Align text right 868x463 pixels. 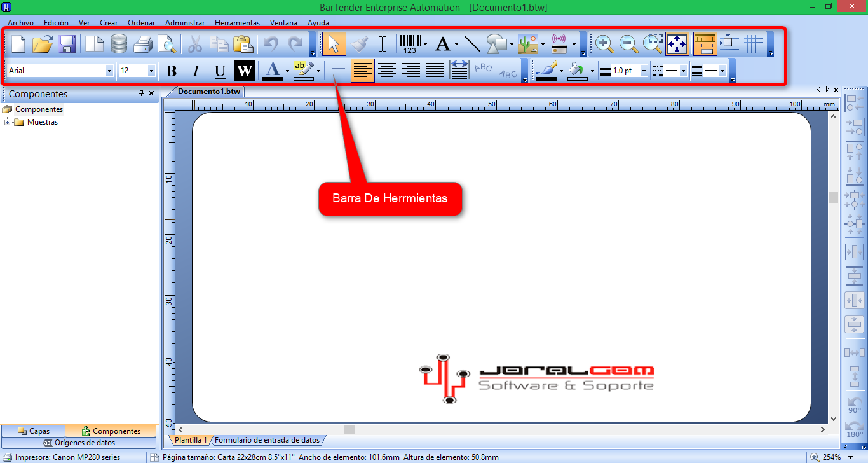[411, 71]
